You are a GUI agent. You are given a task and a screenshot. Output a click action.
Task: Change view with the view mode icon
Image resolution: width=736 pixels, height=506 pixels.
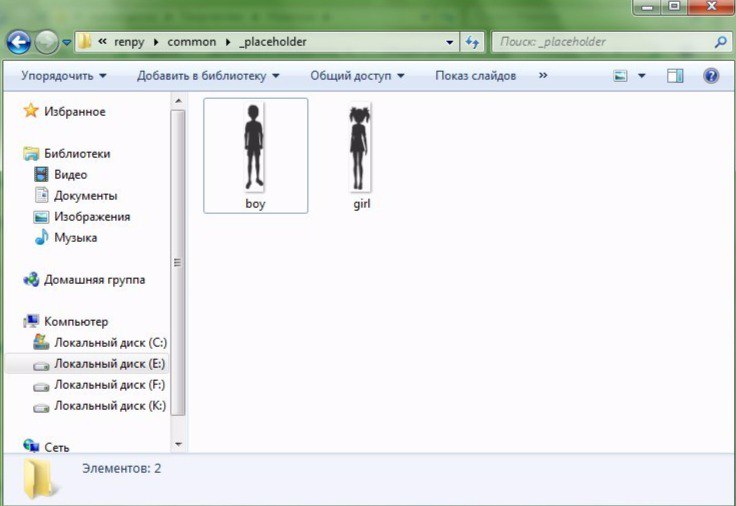tap(620, 76)
